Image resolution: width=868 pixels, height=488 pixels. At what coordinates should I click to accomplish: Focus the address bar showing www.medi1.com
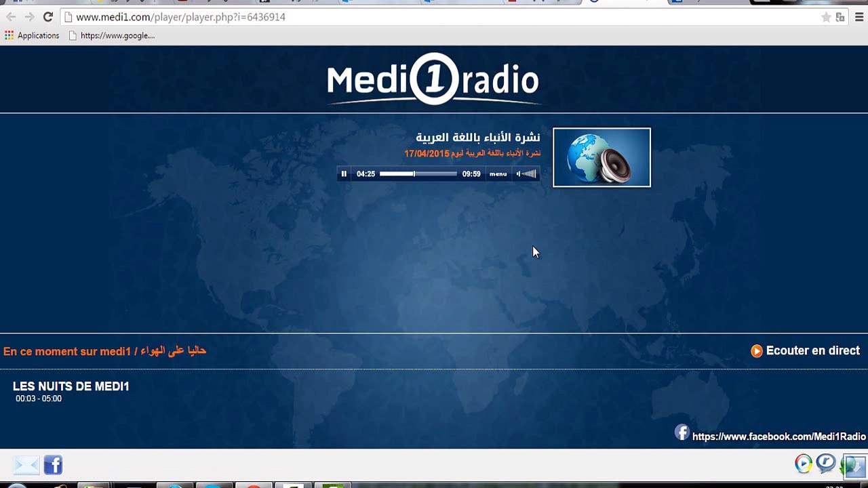[x=441, y=17]
